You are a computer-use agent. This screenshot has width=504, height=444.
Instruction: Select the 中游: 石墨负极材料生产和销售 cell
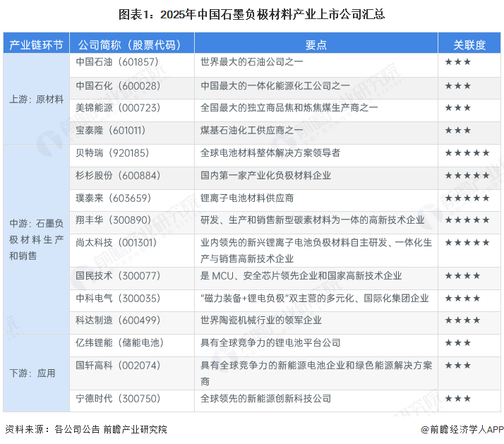[36, 239]
